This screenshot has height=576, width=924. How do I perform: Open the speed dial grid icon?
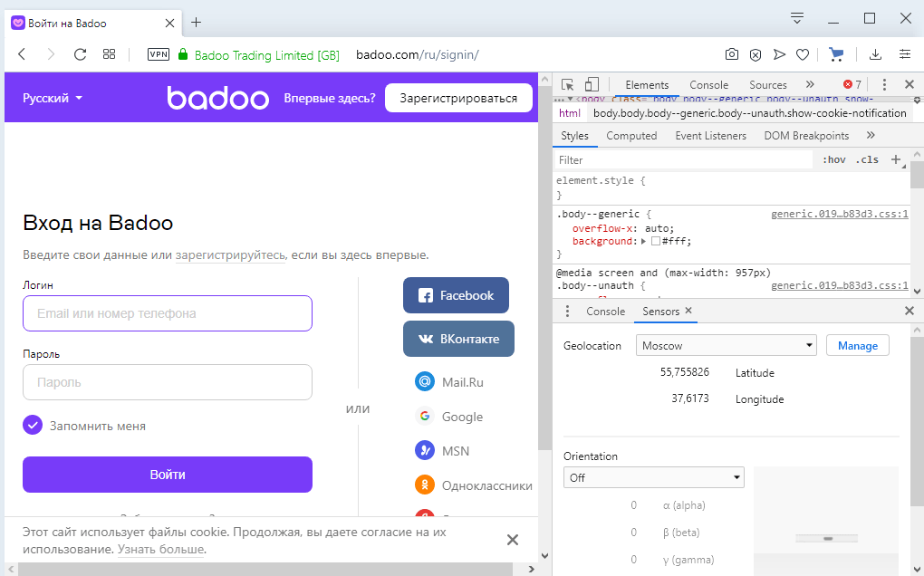(x=110, y=54)
